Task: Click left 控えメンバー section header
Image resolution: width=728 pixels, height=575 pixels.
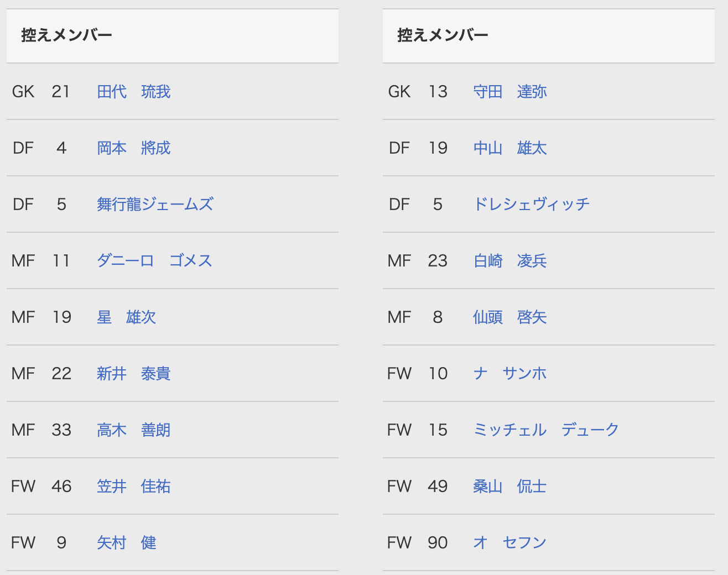Action: pyautogui.click(x=66, y=35)
